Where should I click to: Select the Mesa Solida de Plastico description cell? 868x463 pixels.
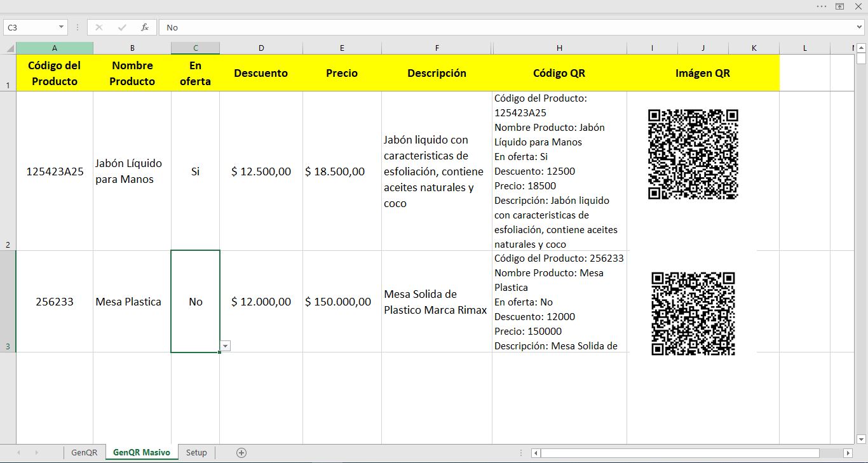[x=437, y=302]
